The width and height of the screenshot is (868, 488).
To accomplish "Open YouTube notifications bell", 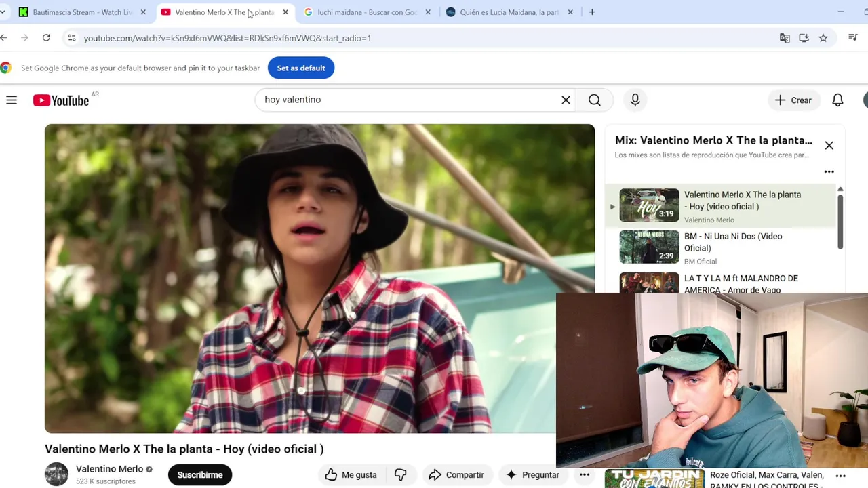I will tap(837, 100).
